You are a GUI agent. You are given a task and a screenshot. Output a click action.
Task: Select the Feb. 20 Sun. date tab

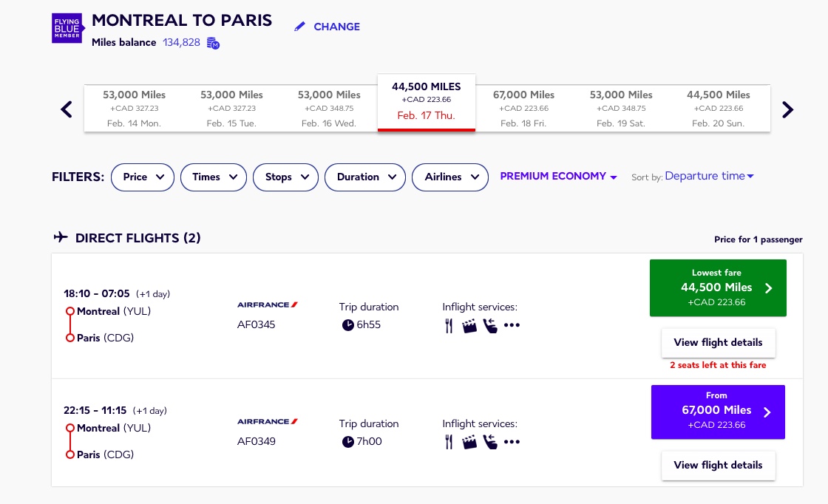[718, 109]
